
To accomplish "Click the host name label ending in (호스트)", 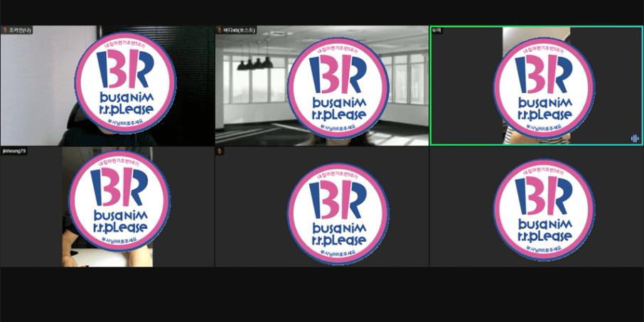I will click(x=239, y=30).
